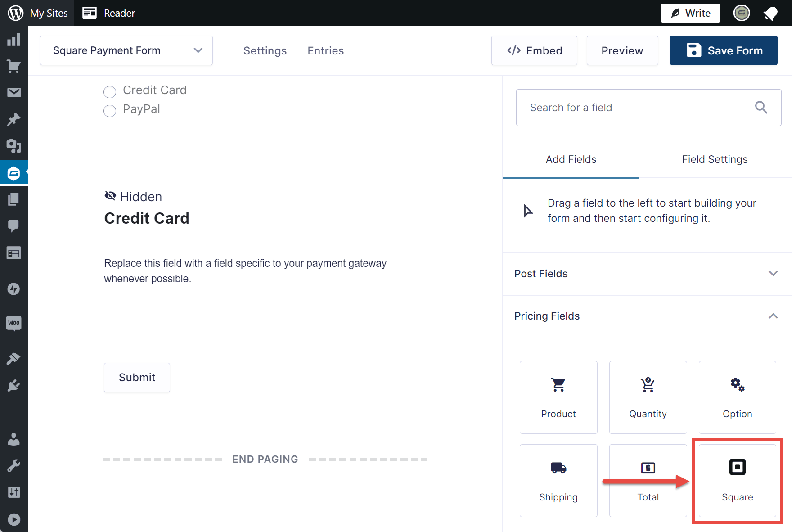Open the Jetpack lightning sidebar icon
Screen dimensions: 792x532
click(14, 289)
